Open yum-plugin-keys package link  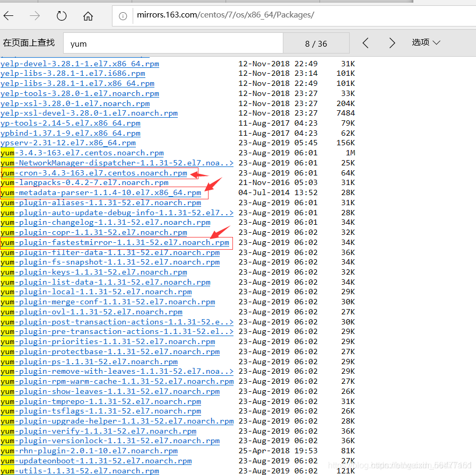[94, 272]
